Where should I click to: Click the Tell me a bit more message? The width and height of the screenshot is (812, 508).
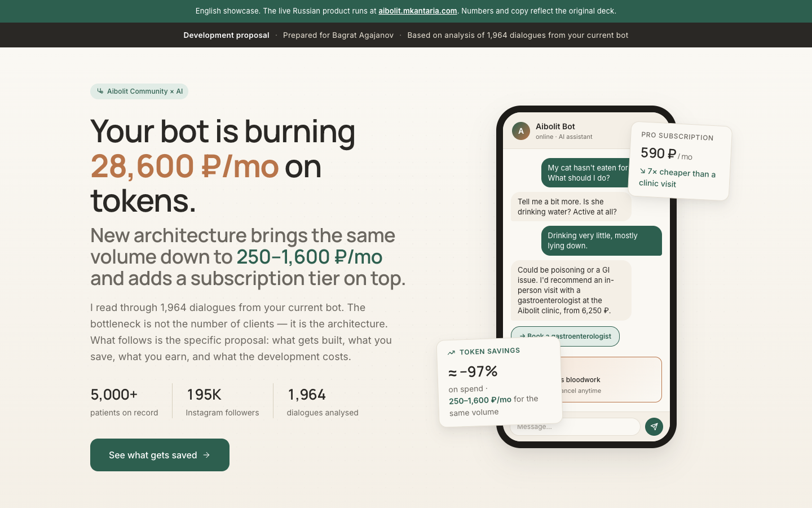click(x=571, y=207)
